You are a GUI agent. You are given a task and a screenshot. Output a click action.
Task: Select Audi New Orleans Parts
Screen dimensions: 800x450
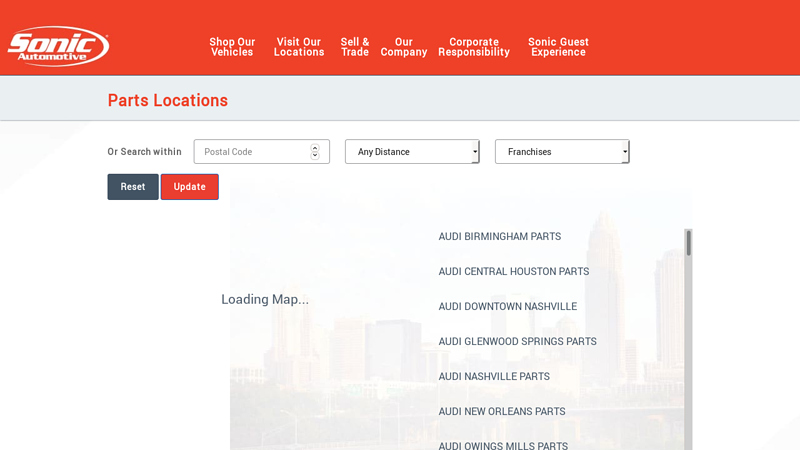coord(502,412)
